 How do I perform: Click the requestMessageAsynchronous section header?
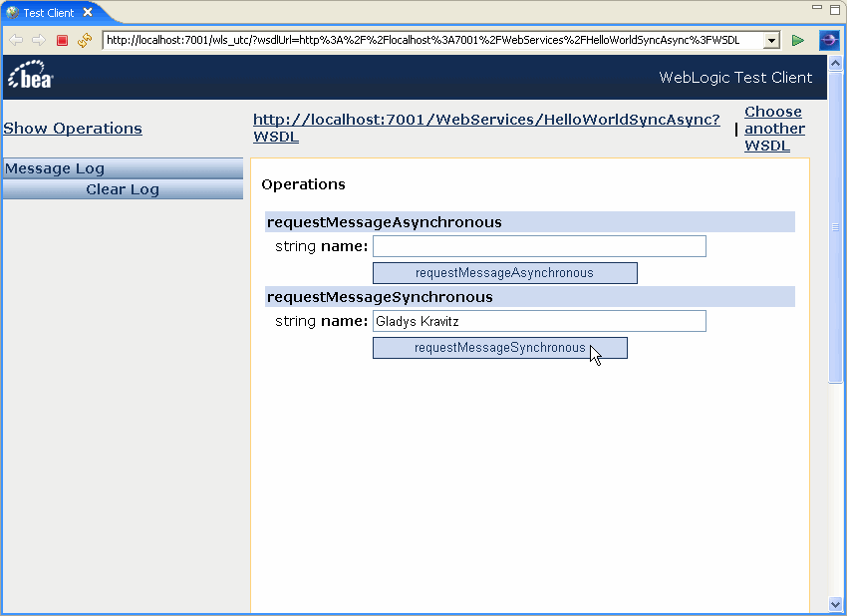tap(529, 222)
